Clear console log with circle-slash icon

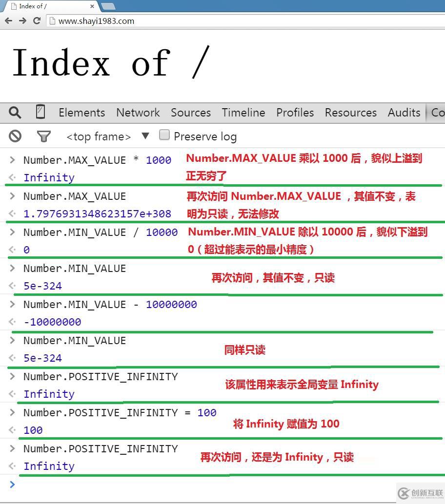pos(15,136)
